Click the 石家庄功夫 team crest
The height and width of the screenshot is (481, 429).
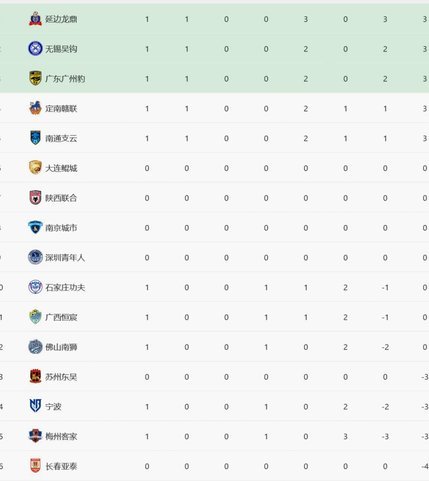click(x=35, y=287)
